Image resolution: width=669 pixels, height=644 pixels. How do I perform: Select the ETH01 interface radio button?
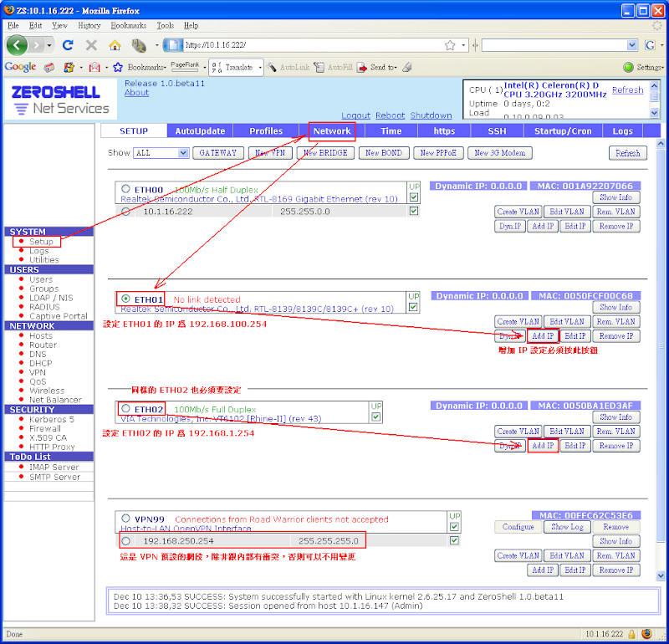click(126, 299)
